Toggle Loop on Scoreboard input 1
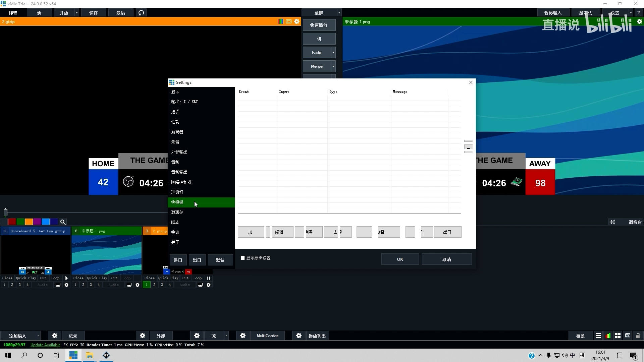This screenshot has width=644, height=362. tap(55, 278)
